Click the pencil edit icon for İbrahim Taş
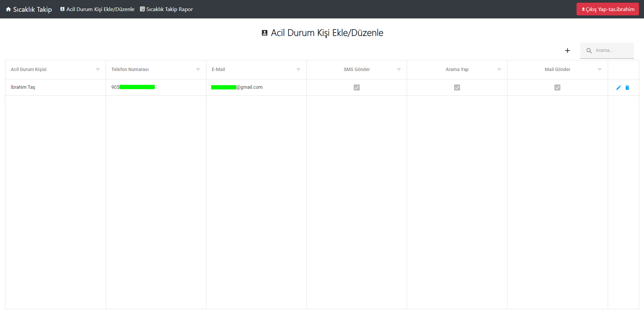 pos(618,88)
